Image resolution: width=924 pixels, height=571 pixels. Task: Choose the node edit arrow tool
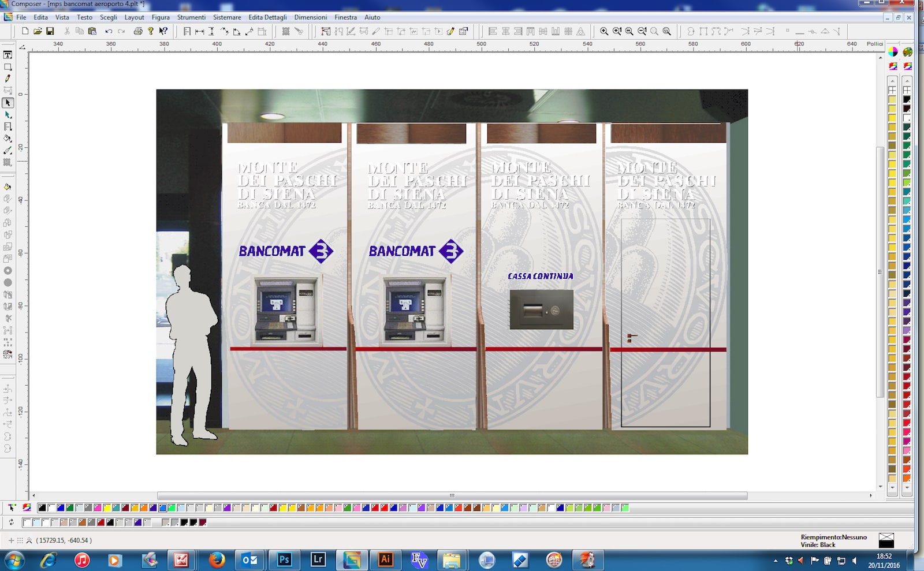[x=8, y=115]
